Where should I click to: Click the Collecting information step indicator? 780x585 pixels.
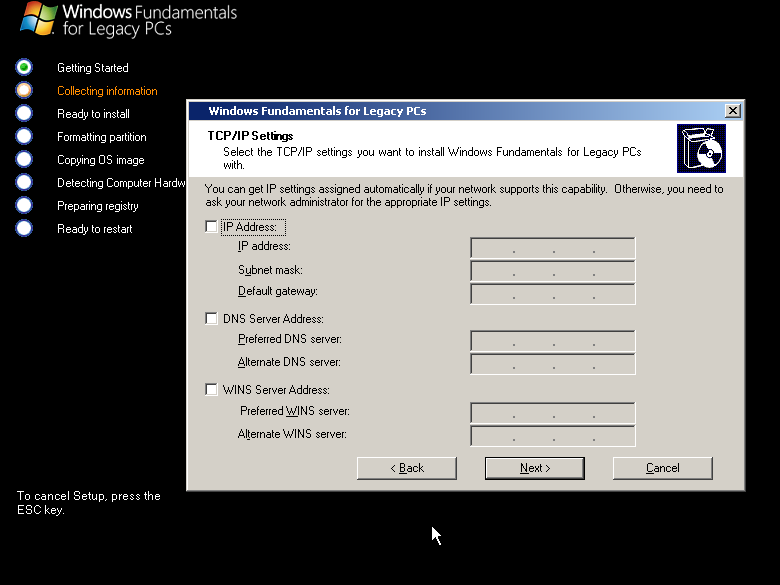[24, 90]
